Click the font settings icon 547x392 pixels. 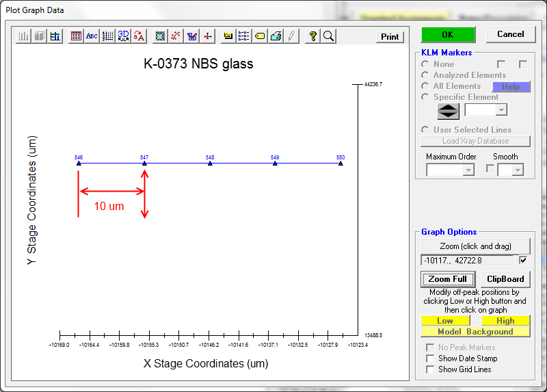point(139,36)
